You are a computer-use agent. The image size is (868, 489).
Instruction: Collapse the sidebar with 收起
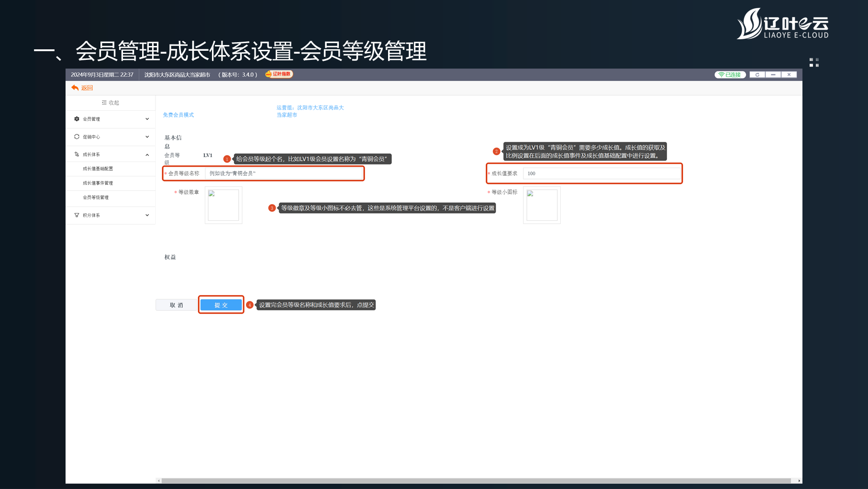111,102
